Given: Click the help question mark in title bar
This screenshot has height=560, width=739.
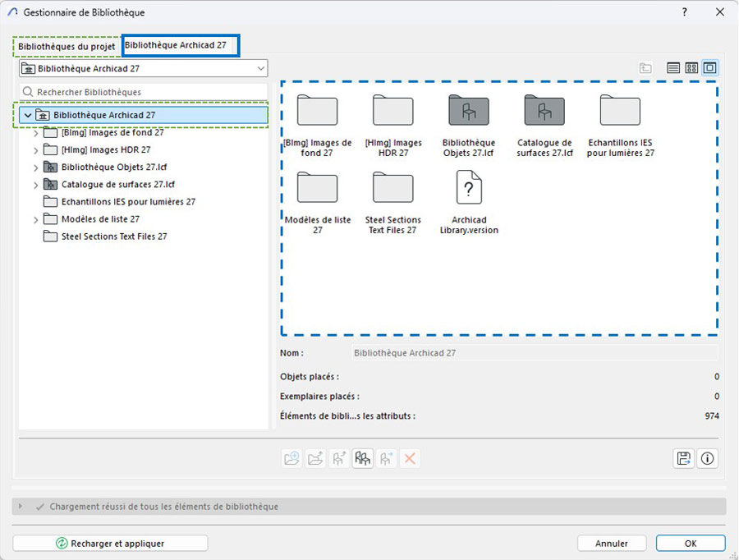Looking at the screenshot, I should pos(684,12).
